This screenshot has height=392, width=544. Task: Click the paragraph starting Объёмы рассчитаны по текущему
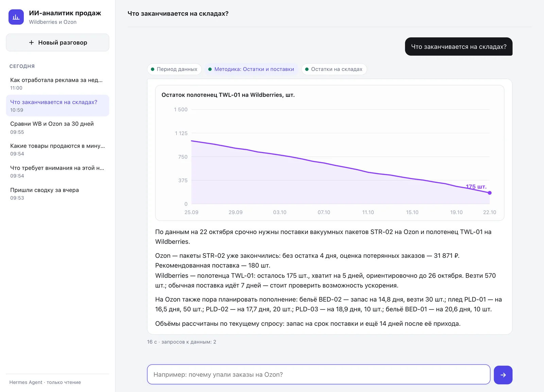(308, 324)
